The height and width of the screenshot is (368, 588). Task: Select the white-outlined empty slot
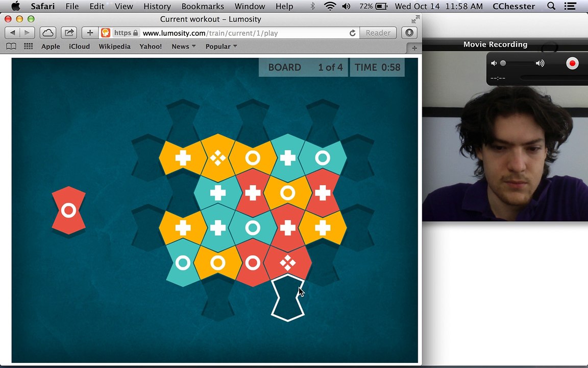[x=288, y=298]
